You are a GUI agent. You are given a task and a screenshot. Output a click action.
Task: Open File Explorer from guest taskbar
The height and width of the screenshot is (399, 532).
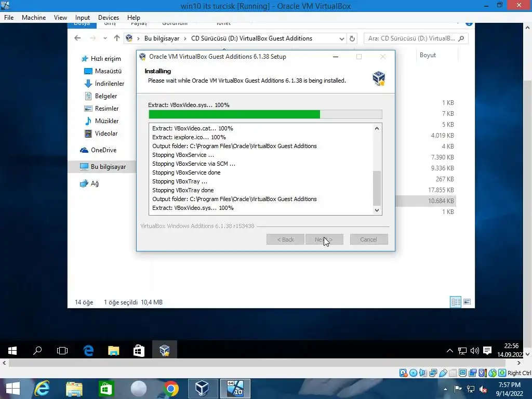[x=114, y=351]
